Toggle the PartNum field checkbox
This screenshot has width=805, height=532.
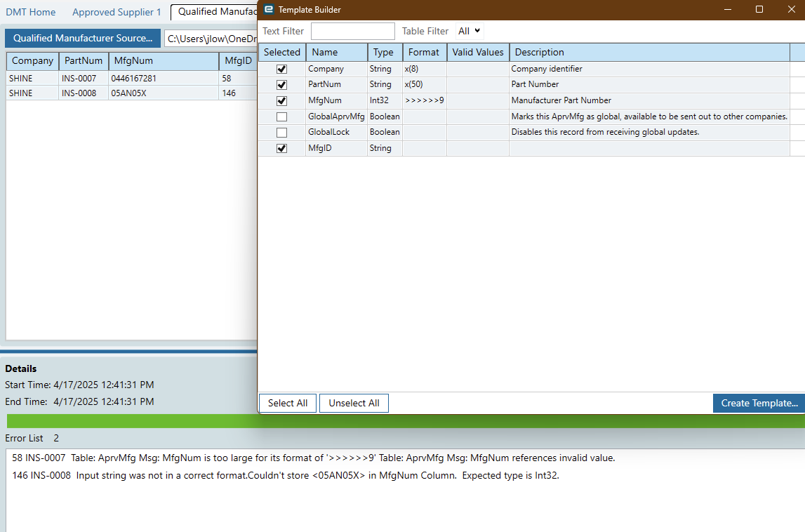[x=281, y=85]
